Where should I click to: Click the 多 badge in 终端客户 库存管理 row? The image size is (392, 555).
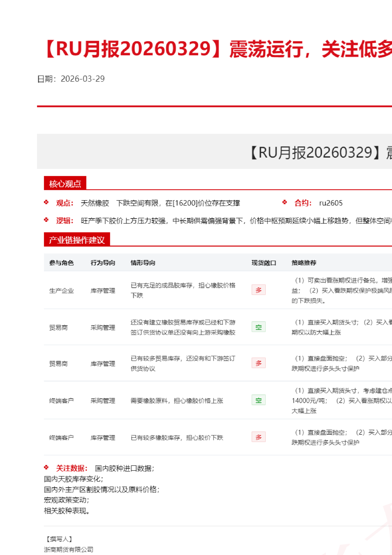(x=258, y=437)
